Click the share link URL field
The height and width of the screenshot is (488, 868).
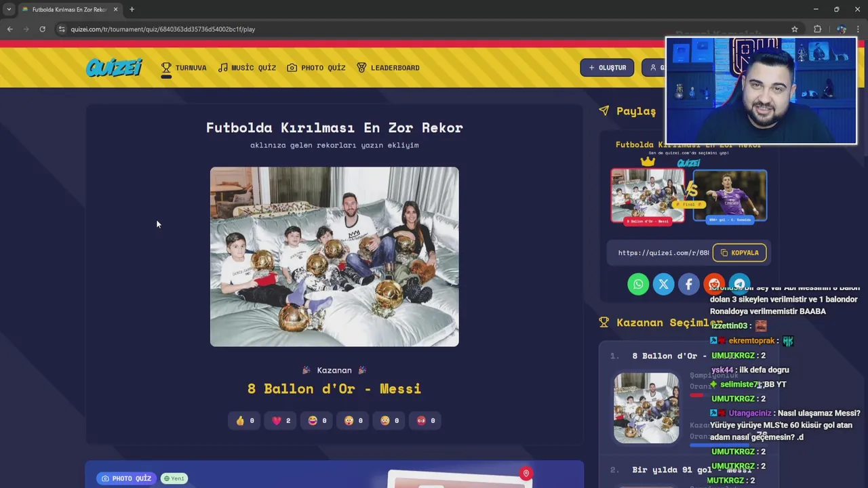click(x=663, y=253)
